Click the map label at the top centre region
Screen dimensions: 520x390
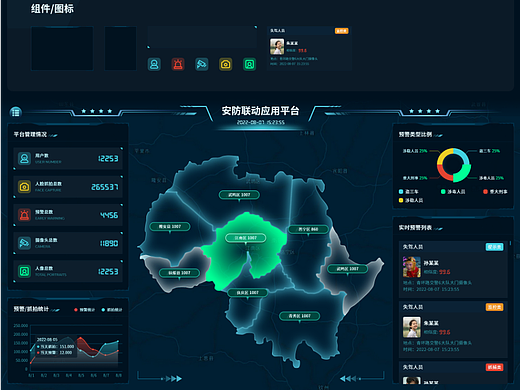(x=239, y=195)
